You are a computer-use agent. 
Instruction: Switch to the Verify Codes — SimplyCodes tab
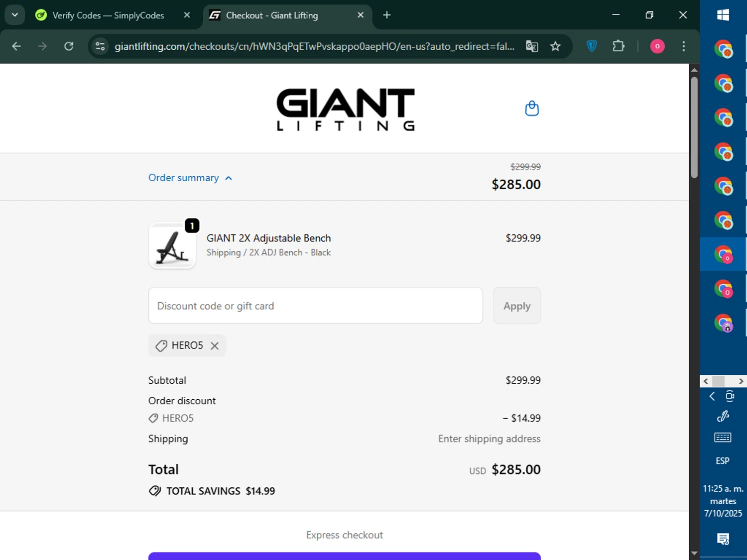pos(108,15)
